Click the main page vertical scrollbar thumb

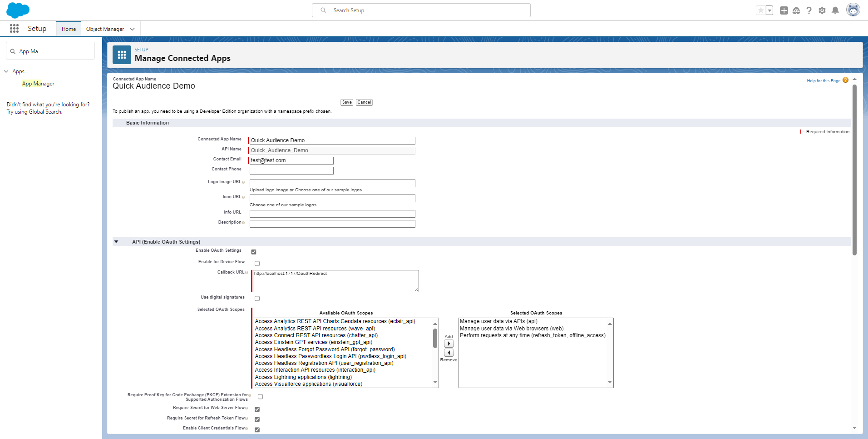(854, 170)
